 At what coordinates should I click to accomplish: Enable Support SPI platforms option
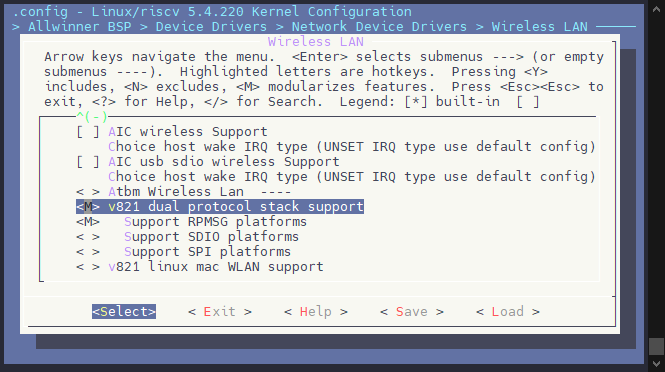tap(184, 252)
